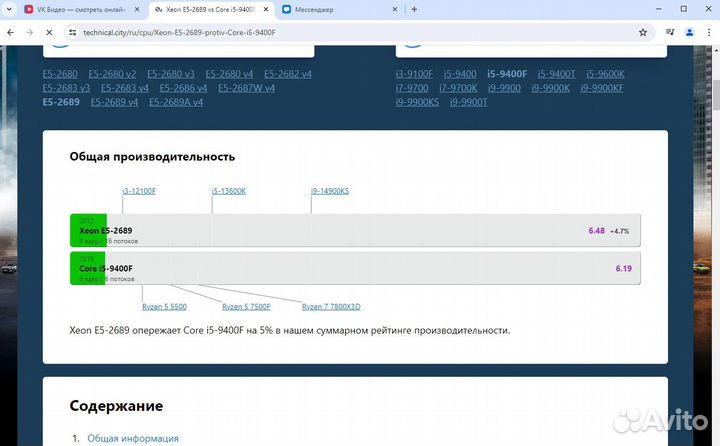Open the i5-9400 link

[460, 74]
